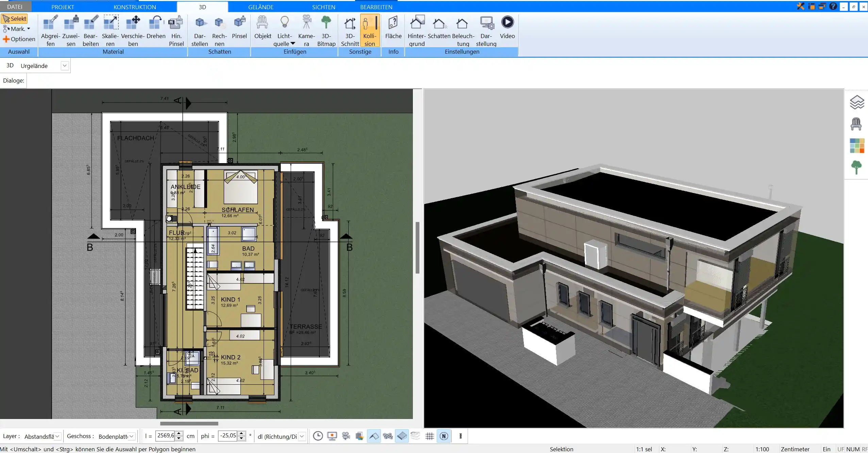Toggle timber beams visibility button
This screenshot has height=453, width=868.
click(388, 436)
